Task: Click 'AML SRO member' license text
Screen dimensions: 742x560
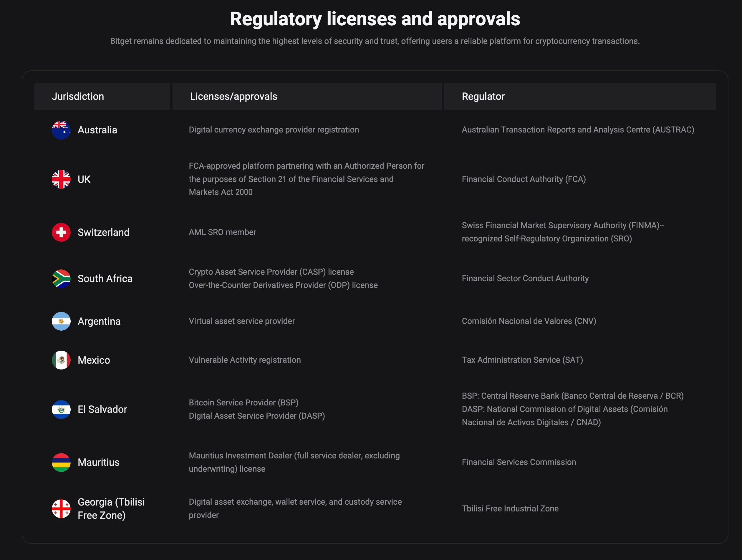Action: click(222, 232)
